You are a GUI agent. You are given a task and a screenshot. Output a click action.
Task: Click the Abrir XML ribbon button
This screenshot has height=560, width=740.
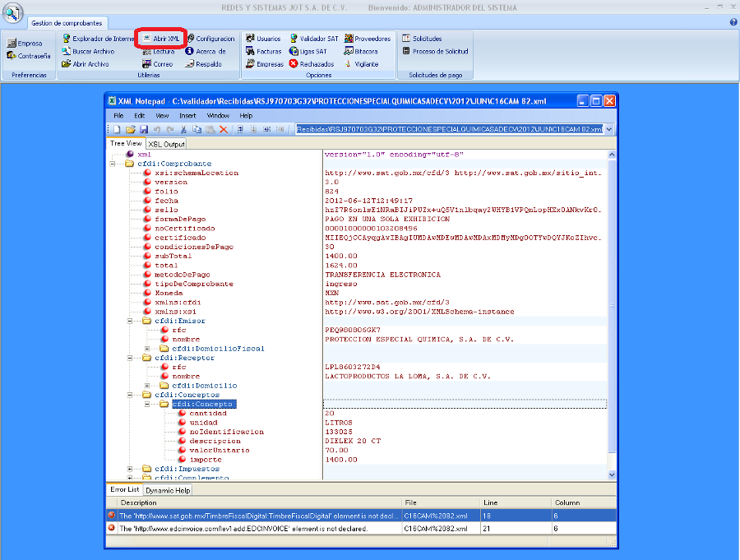160,39
